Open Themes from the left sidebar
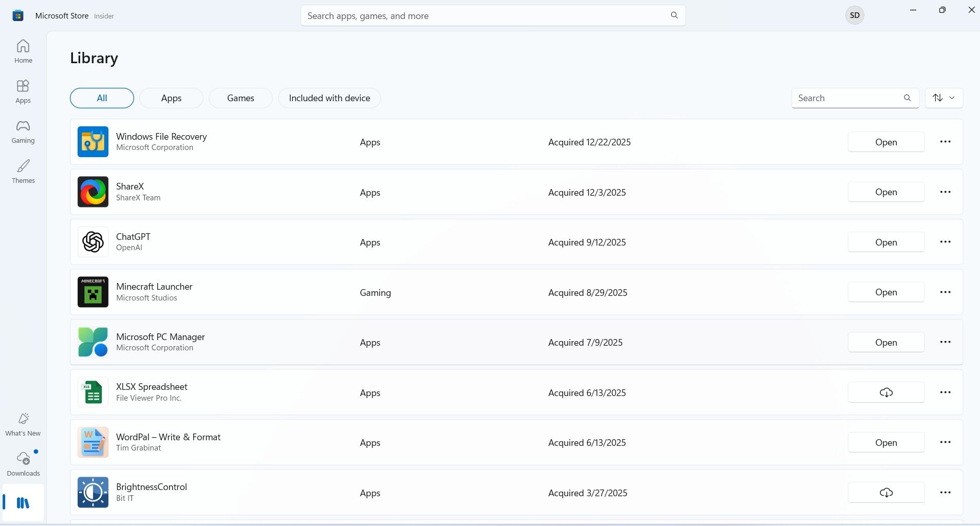 pyautogui.click(x=23, y=172)
